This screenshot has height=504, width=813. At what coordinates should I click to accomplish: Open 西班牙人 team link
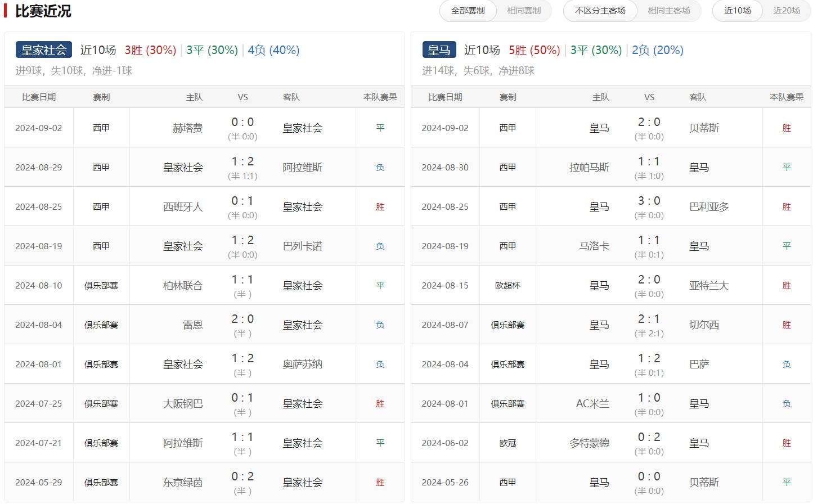coord(183,207)
